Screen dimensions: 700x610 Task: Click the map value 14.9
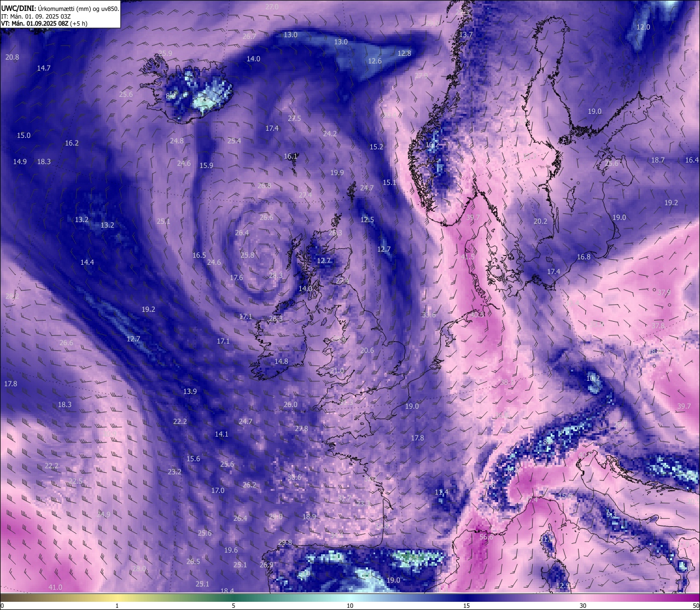20,161
